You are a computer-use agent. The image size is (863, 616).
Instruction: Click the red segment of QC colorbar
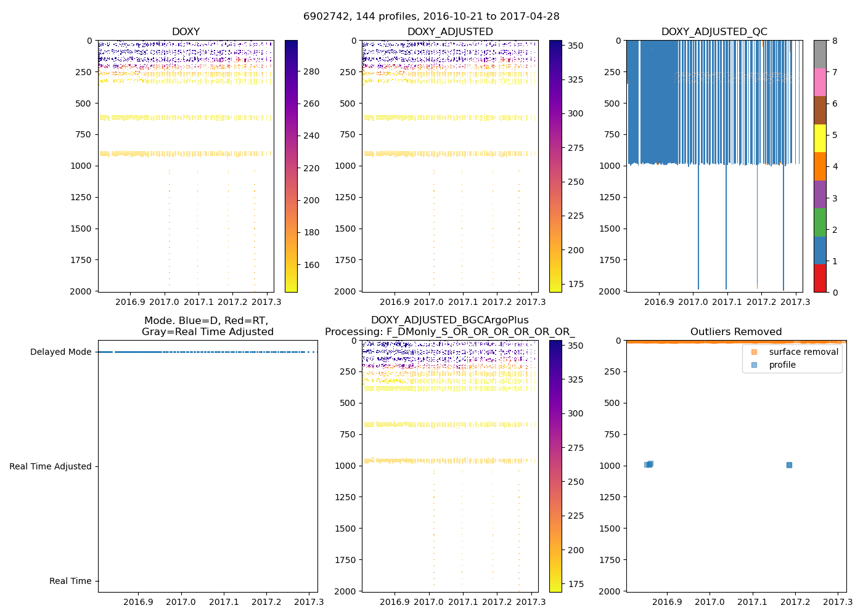point(820,278)
